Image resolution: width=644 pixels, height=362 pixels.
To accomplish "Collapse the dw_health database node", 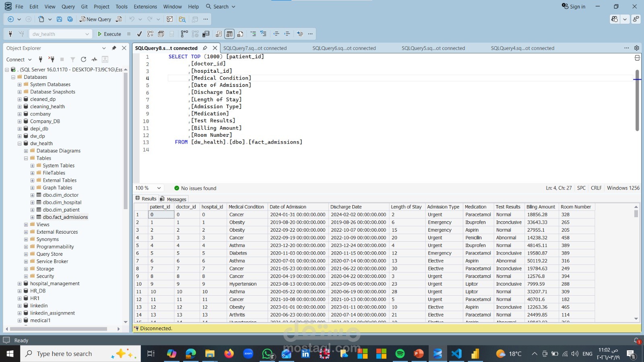I will click(19, 144).
